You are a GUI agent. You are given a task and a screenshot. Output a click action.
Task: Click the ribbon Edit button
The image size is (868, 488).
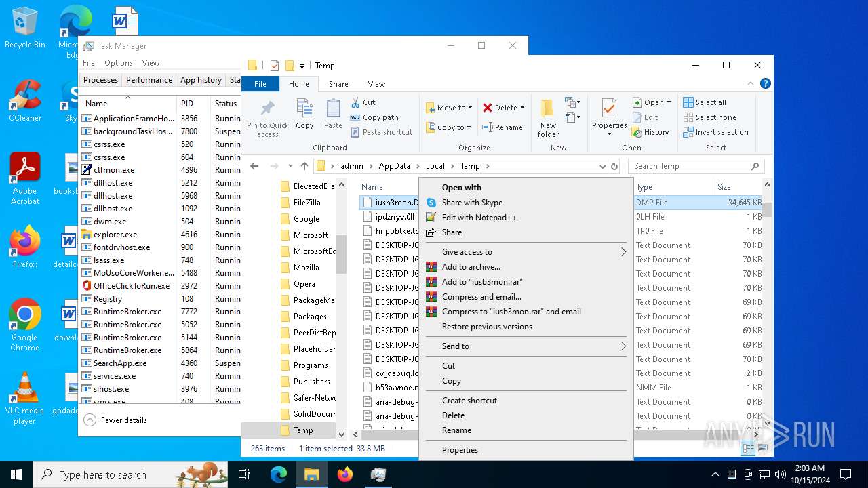pyautogui.click(x=645, y=117)
